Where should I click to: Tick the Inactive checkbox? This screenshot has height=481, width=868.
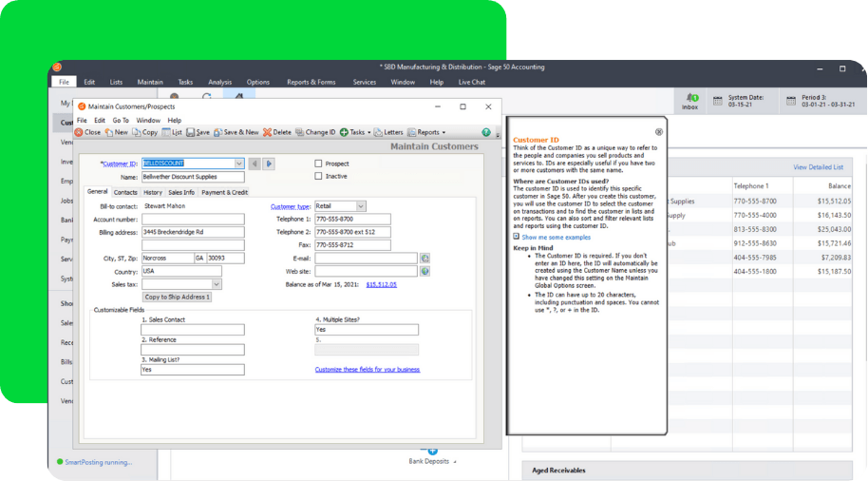click(318, 177)
